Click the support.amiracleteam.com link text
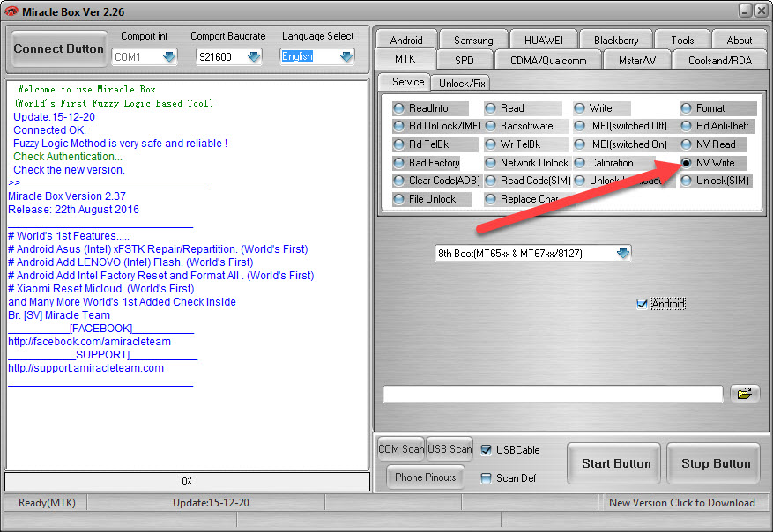The height and width of the screenshot is (532, 773). point(85,368)
